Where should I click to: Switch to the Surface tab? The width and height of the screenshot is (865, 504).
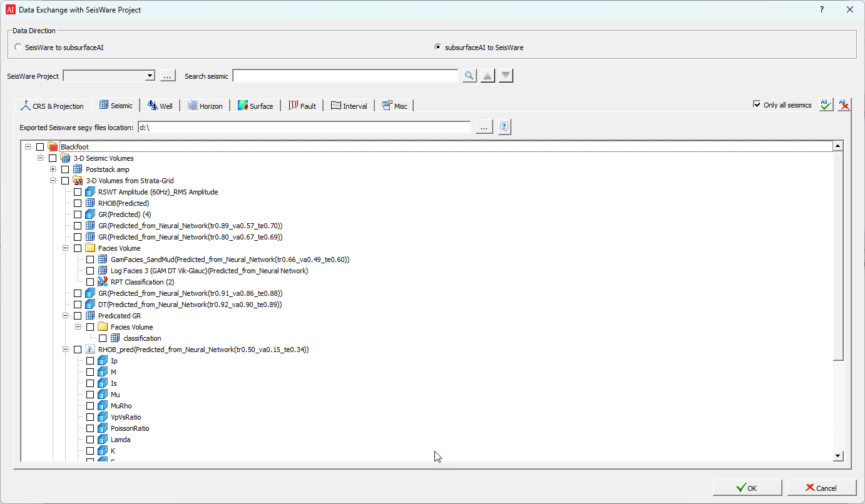(255, 106)
